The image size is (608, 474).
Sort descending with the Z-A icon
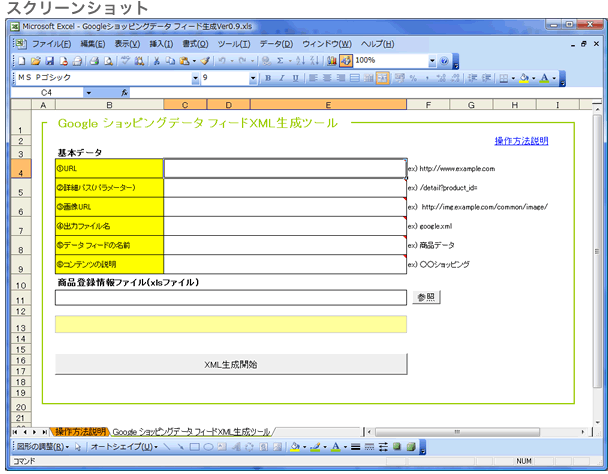(314, 61)
